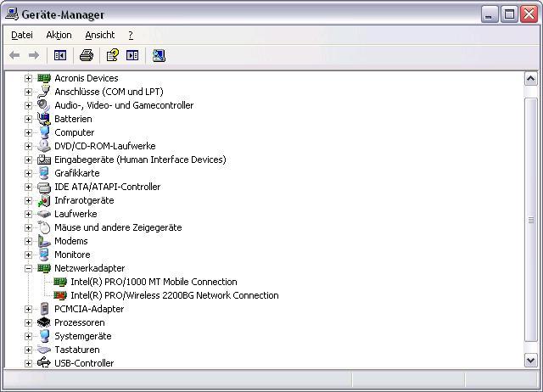Click the disabled Wireless 2200BG adapter icon
Image resolution: width=543 pixels, height=392 pixels.
point(60,295)
